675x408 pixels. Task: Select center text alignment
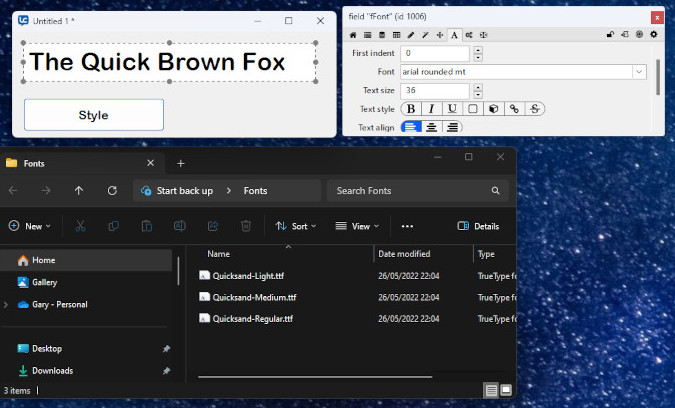[x=432, y=127]
